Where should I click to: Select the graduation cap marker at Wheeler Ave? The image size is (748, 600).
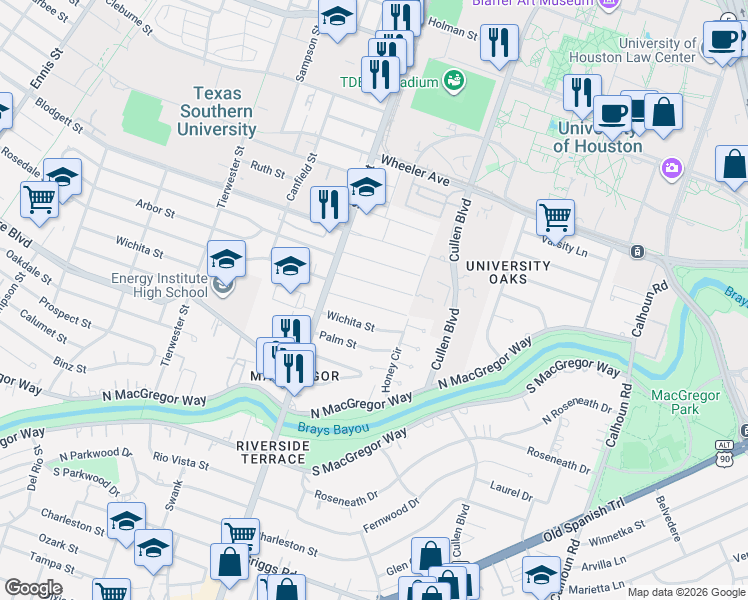(x=366, y=188)
